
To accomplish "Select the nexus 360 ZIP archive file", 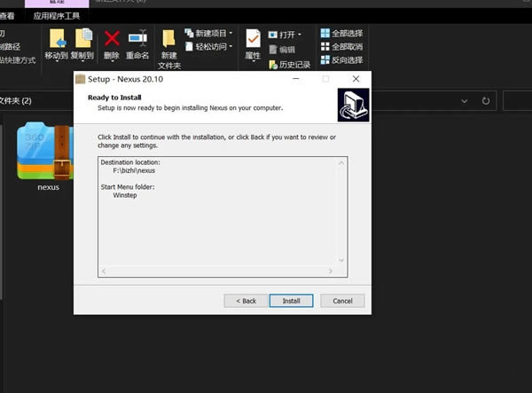I will 46,157.
